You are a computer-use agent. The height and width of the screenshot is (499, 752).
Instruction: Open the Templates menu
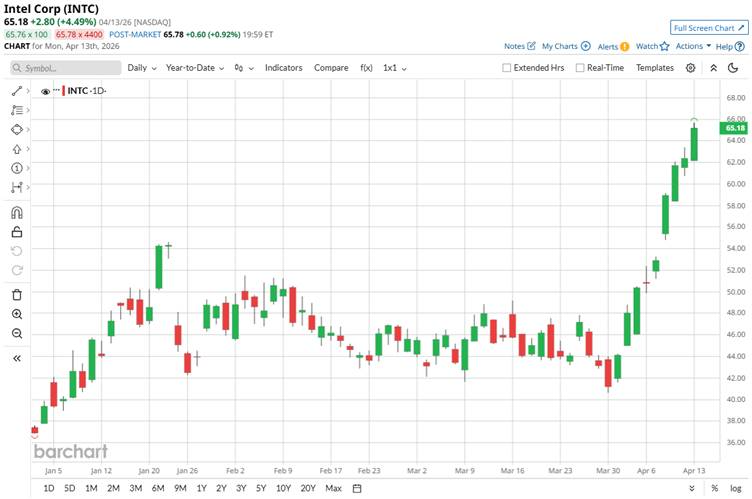click(655, 68)
